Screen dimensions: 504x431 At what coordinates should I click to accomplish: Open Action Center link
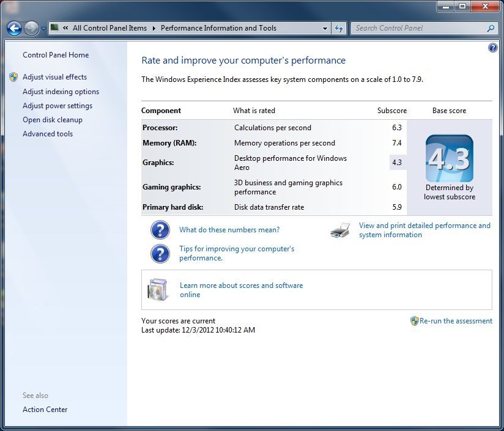[45, 410]
